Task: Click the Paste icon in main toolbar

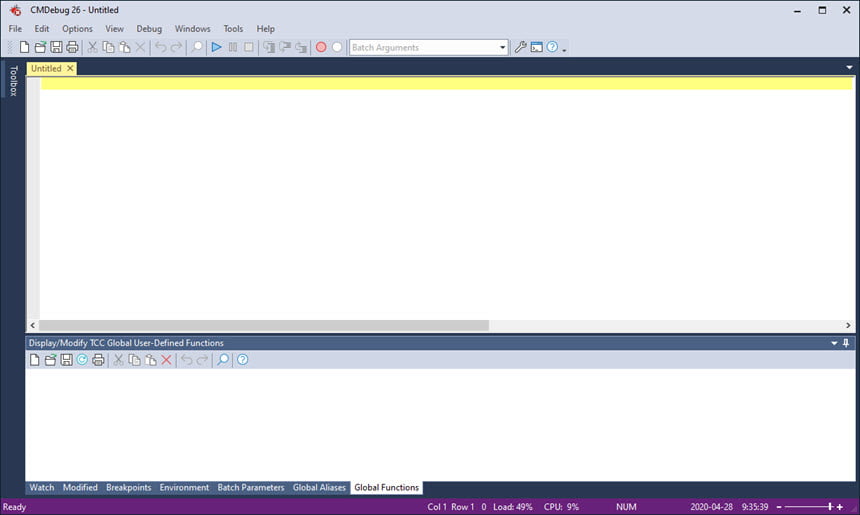Action: click(x=125, y=47)
